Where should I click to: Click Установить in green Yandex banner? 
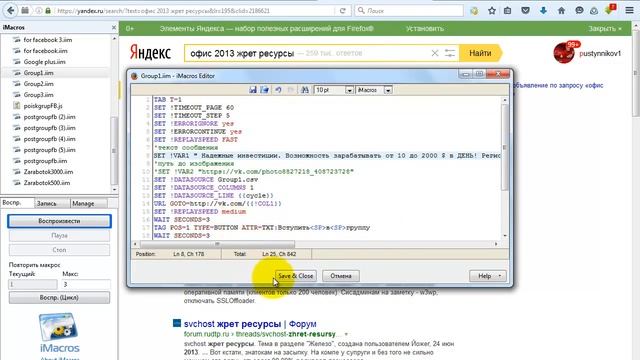click(424, 29)
